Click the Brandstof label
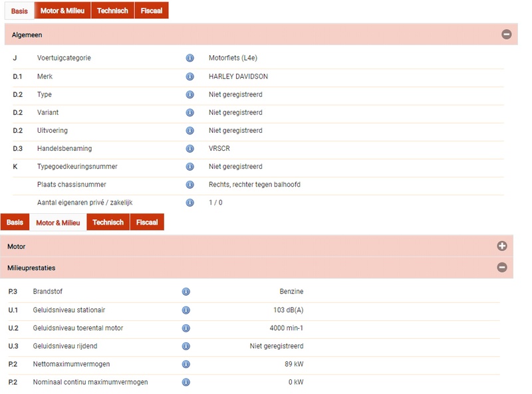This screenshot has height=394, width=532. pyautogui.click(x=47, y=291)
